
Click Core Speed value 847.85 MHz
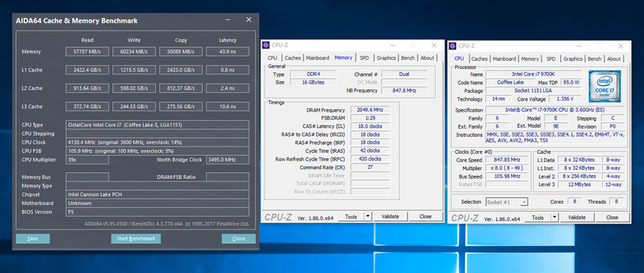click(507, 160)
